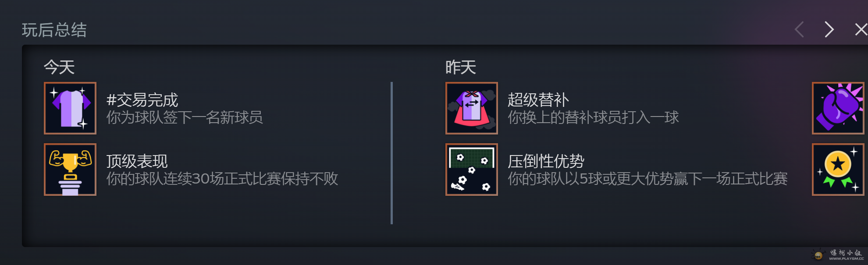Click the 昨天 section header
This screenshot has height=265, width=868.
(x=461, y=67)
